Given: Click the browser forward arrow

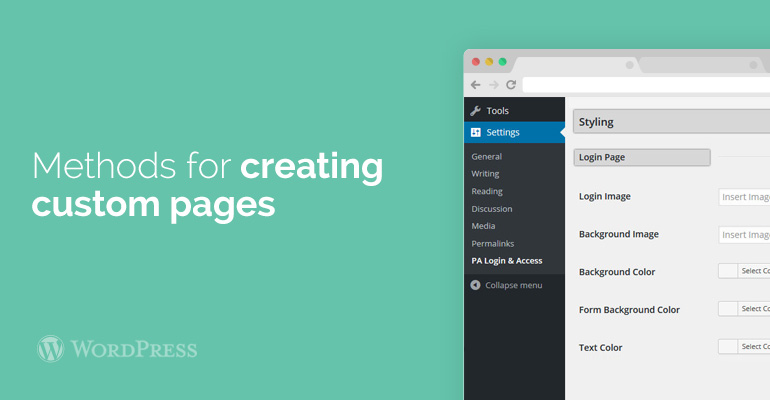Looking at the screenshot, I should tap(494, 84).
